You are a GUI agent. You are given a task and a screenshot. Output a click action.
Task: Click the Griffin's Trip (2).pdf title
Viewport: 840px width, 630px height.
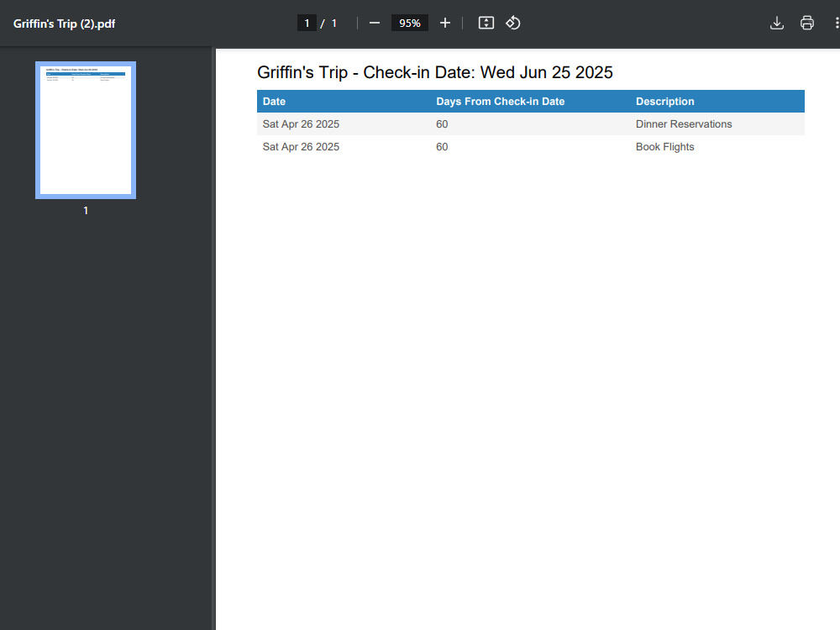tap(65, 24)
